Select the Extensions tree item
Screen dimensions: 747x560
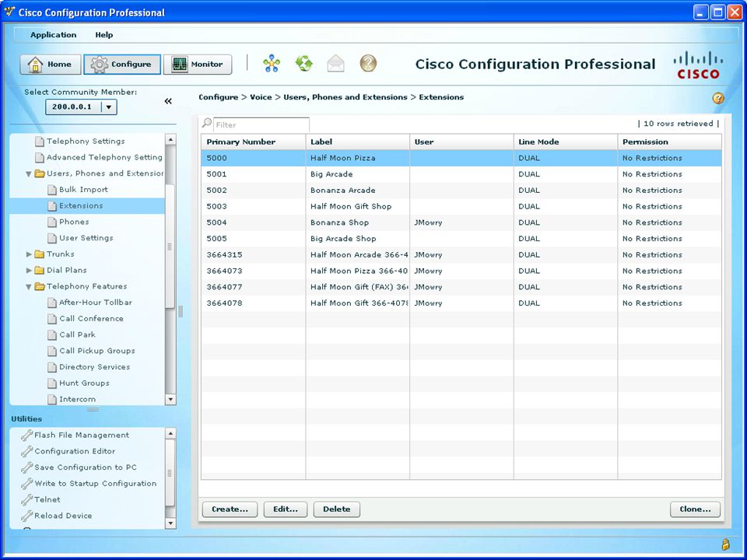87,205
